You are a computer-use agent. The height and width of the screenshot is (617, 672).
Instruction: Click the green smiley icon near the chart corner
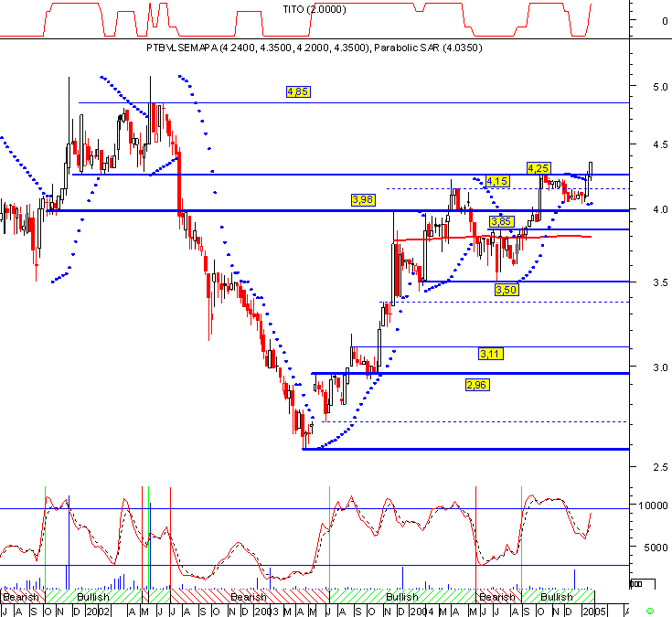pyautogui.click(x=650, y=612)
